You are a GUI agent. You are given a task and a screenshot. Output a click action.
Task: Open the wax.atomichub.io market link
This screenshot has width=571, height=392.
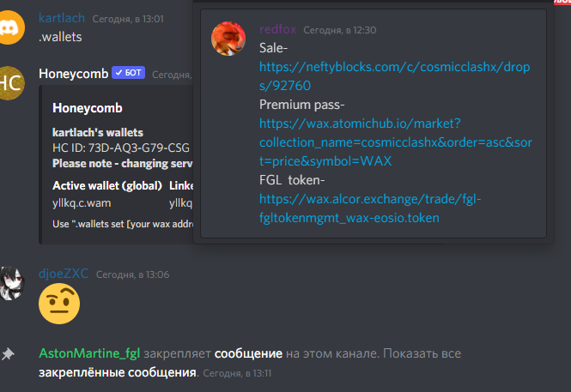pos(396,142)
